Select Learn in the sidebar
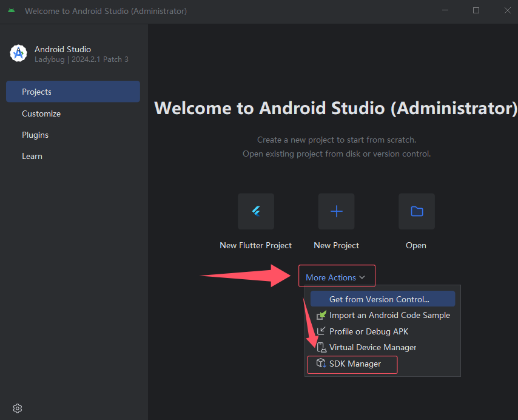 32,156
